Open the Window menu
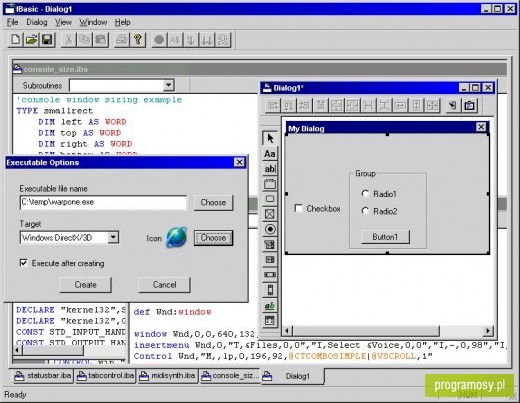The width and height of the screenshot is (520, 403). coord(93,22)
